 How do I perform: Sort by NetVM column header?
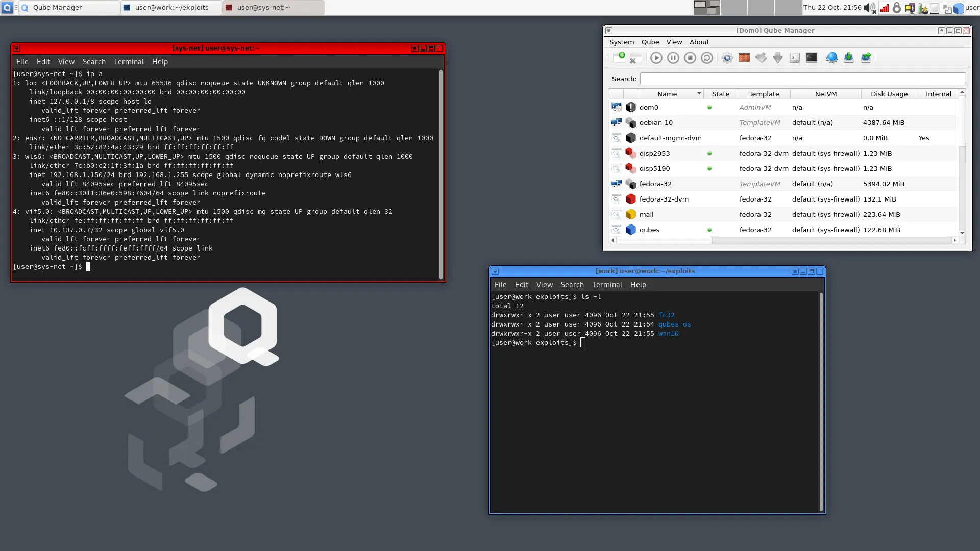coord(825,94)
